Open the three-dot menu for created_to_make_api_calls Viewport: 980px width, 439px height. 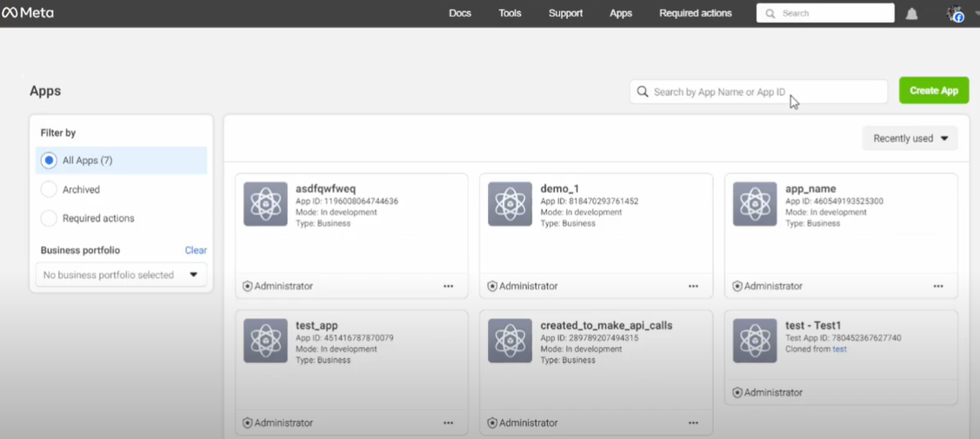click(693, 422)
